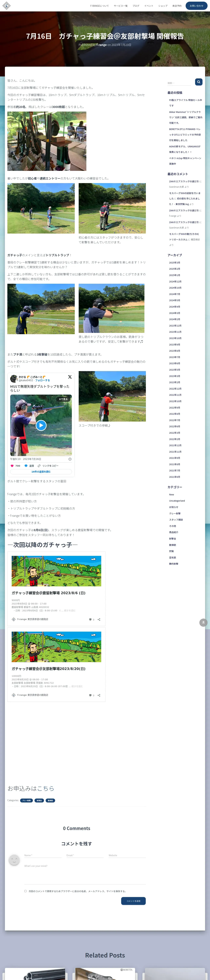Click author logo on 友部射撃場 8/20 card
Viewport: 210px width, 980px height.
tap(14, 695)
